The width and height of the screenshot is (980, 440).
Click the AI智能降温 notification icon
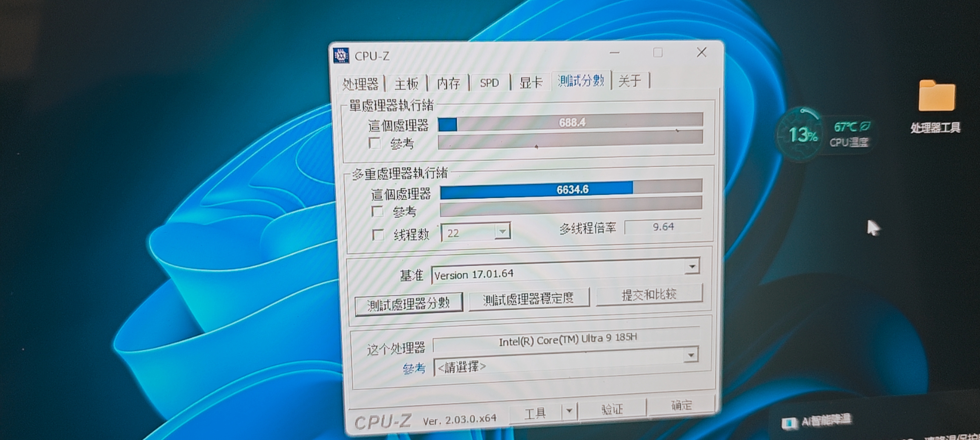pyautogui.click(x=789, y=423)
